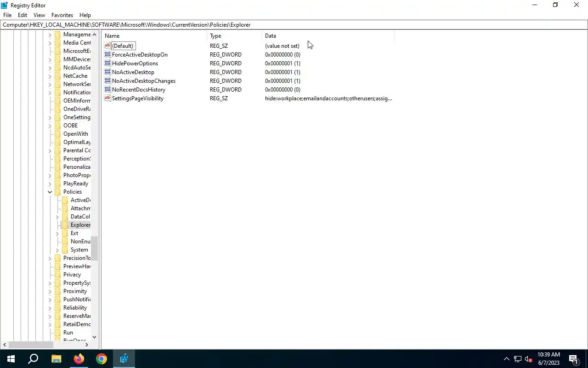Select the Attachm key in the tree

tap(80, 208)
